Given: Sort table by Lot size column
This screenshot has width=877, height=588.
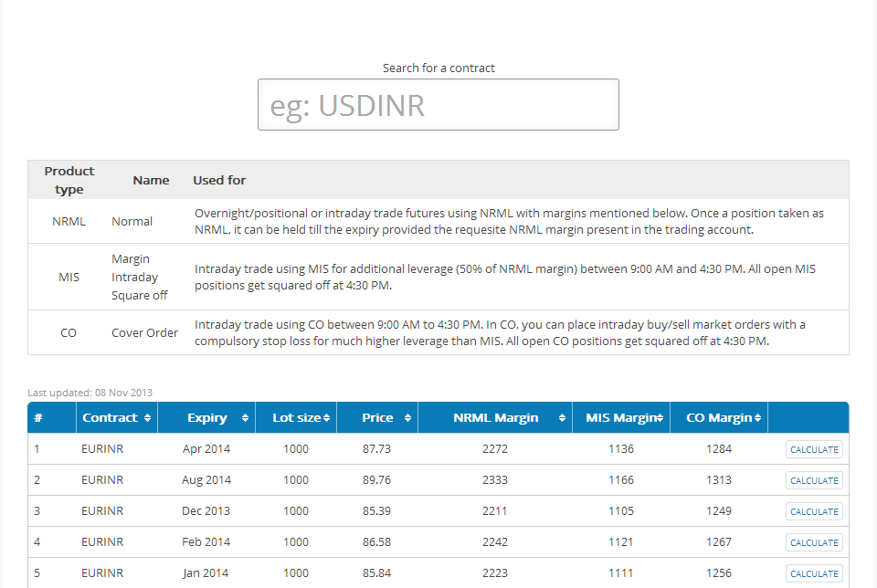Looking at the screenshot, I should click(x=296, y=417).
